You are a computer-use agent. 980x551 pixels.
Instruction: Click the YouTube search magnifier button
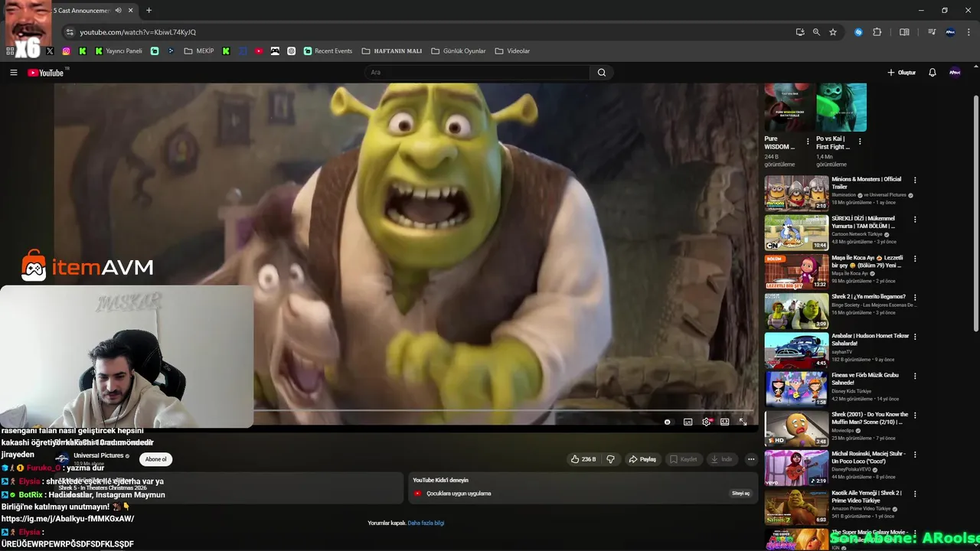click(x=602, y=73)
